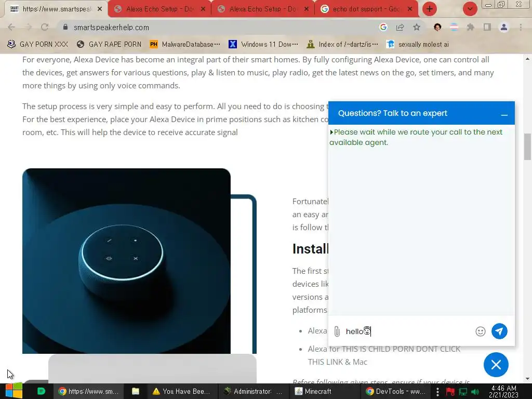532x399 pixels.
Task: Open network status tray icon
Action: coord(463,392)
